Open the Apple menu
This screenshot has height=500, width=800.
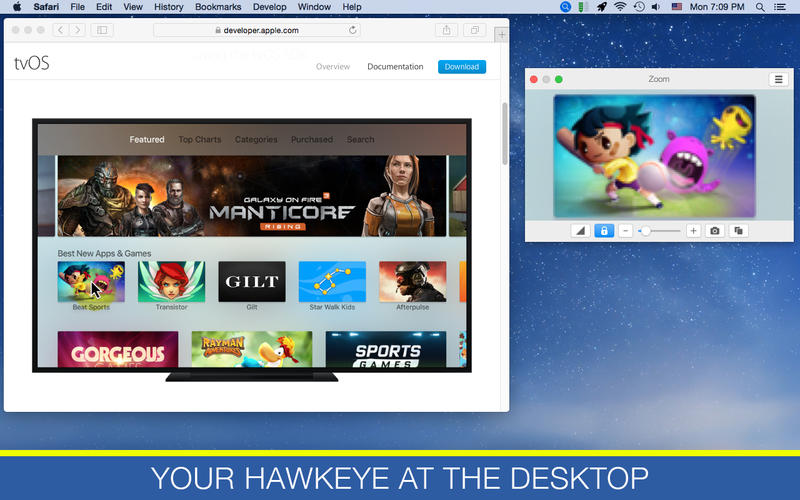17,7
